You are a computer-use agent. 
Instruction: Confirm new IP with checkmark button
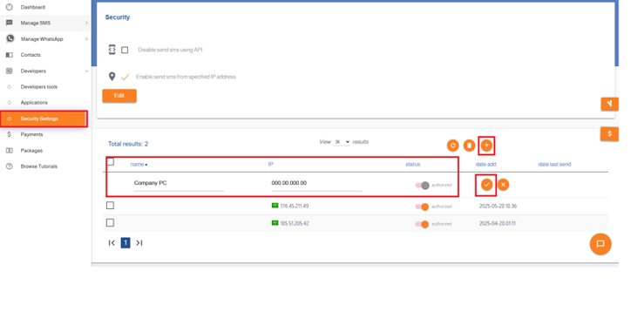(x=486, y=185)
